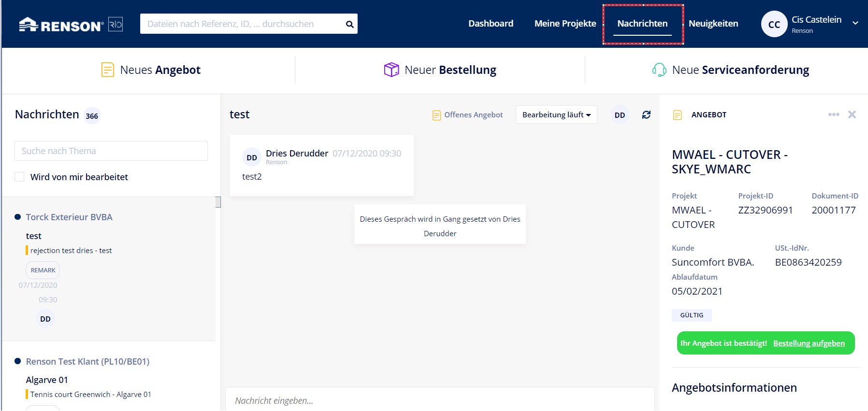Open the three-dots menu in Angebot panel

click(x=833, y=114)
